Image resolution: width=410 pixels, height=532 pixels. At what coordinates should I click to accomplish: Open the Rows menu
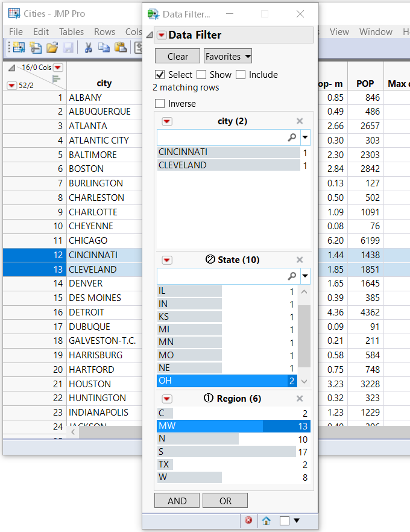[104, 31]
